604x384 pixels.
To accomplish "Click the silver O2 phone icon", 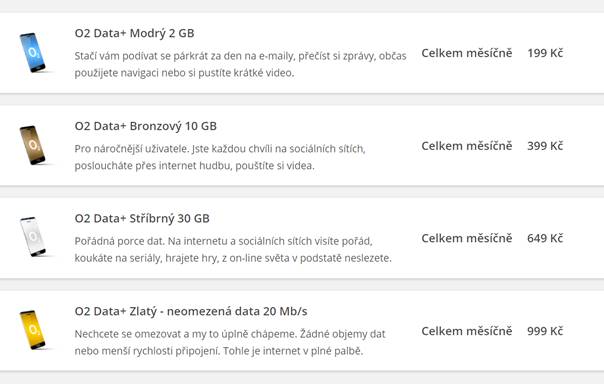I will 33,236.
